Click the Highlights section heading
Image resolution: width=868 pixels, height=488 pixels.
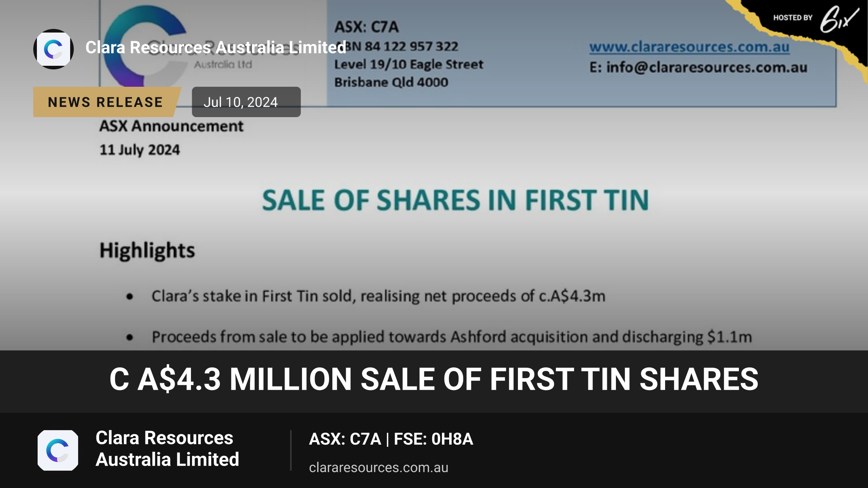point(147,251)
